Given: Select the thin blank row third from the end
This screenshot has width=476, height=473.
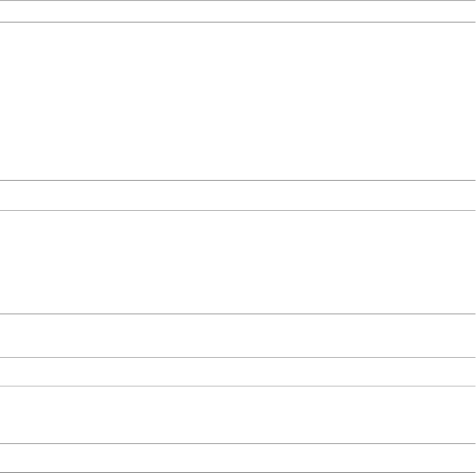Looking at the screenshot, I should [x=238, y=371].
